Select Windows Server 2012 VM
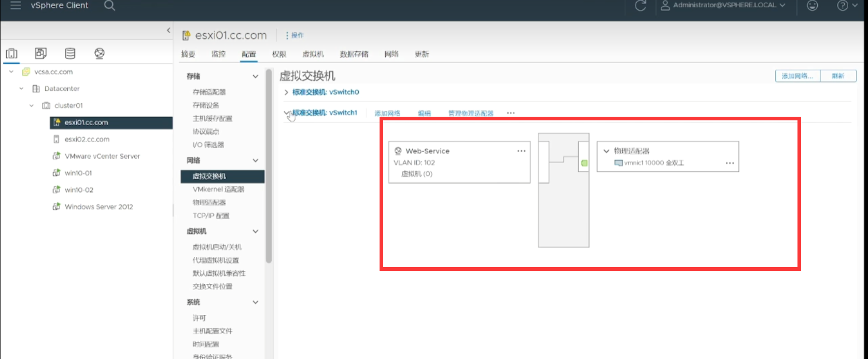 click(x=99, y=206)
